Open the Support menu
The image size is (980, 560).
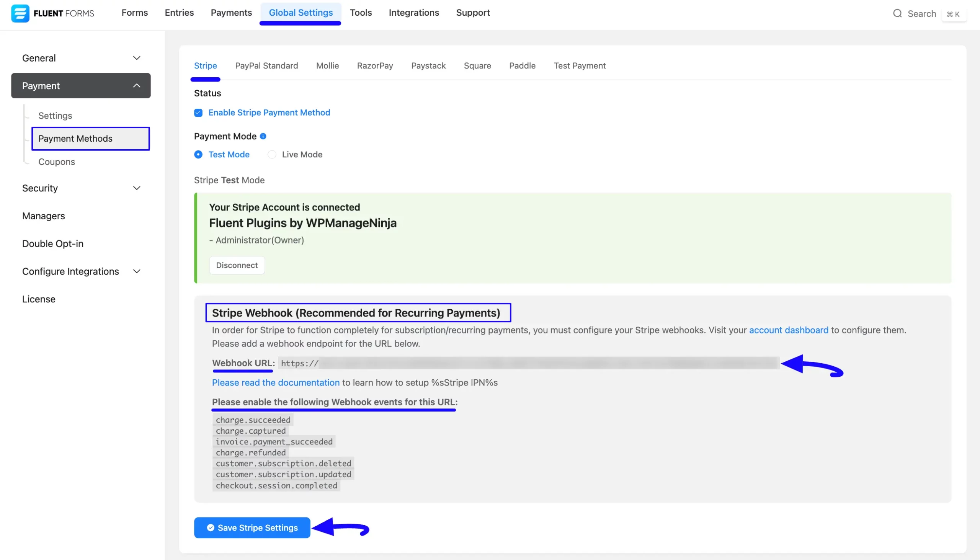(x=473, y=13)
